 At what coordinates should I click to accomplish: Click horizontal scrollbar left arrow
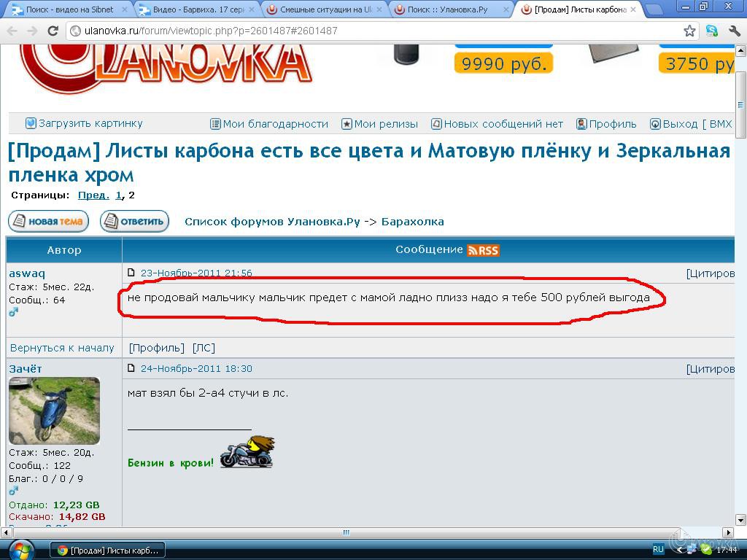click(6, 532)
